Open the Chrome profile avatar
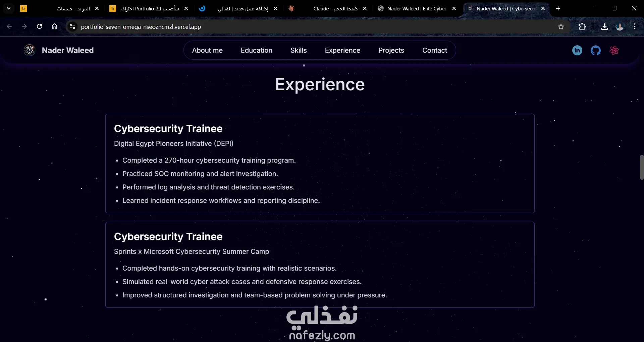Screen dimensions: 644x342 tap(620, 26)
